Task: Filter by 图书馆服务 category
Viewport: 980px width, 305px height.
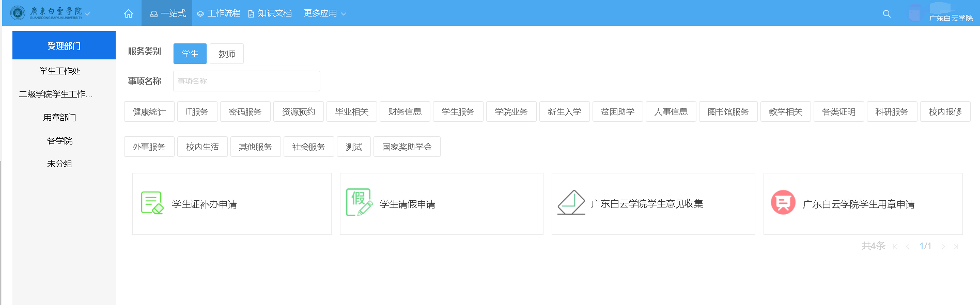Action: click(727, 111)
